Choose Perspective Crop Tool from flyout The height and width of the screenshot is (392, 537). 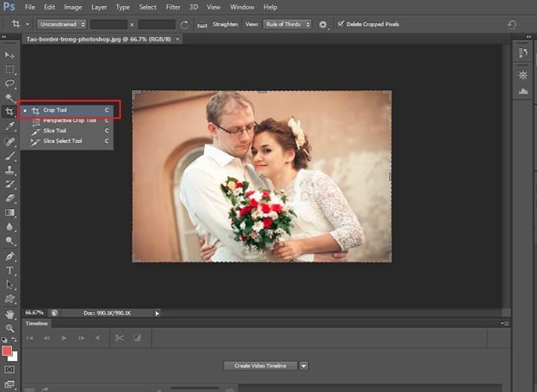[66, 120]
